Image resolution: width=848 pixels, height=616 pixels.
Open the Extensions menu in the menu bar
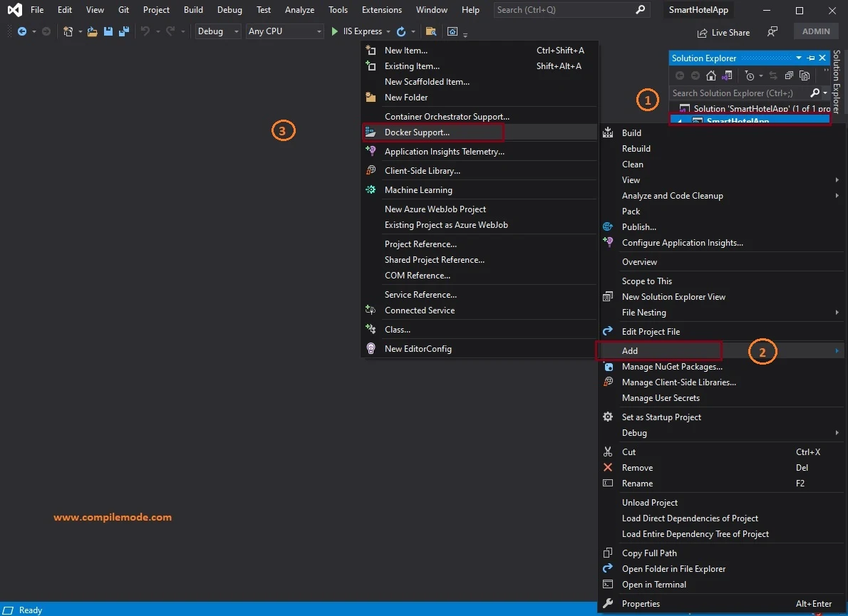tap(381, 10)
